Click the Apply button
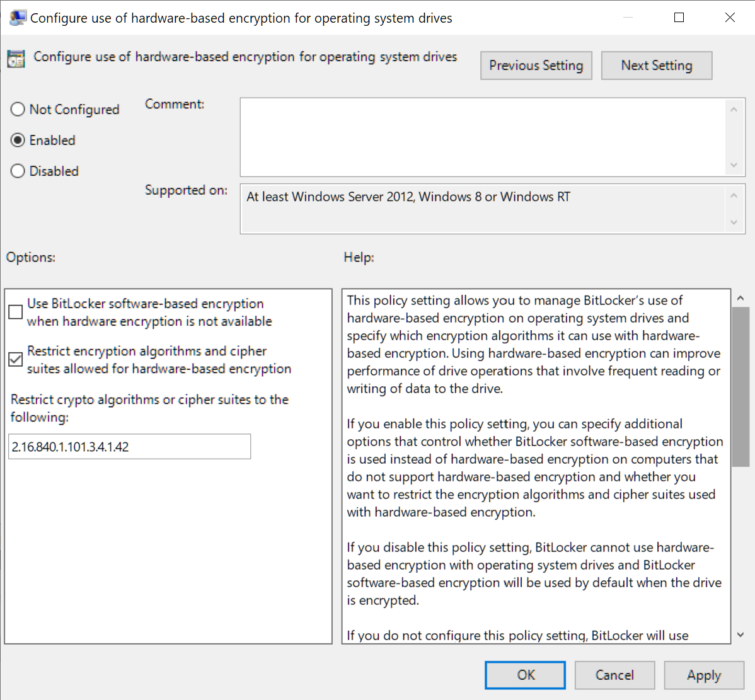Screen dimensions: 755x700 pos(704,675)
